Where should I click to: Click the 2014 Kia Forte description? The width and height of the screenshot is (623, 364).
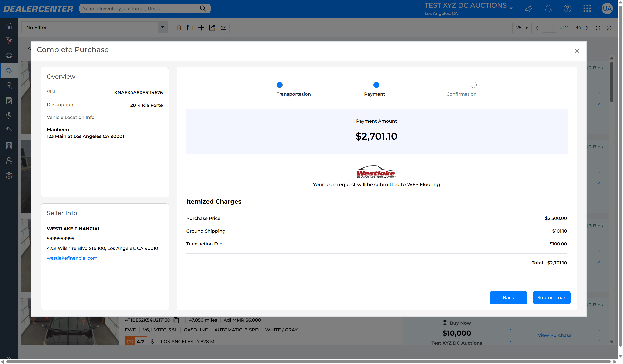pyautogui.click(x=146, y=105)
